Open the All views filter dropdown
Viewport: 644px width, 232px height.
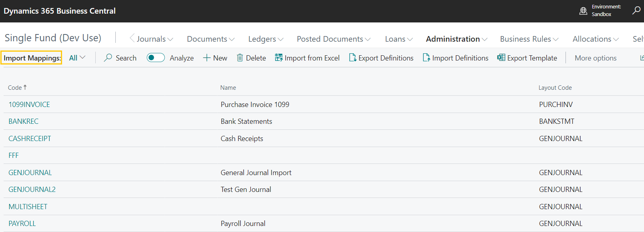click(x=77, y=58)
